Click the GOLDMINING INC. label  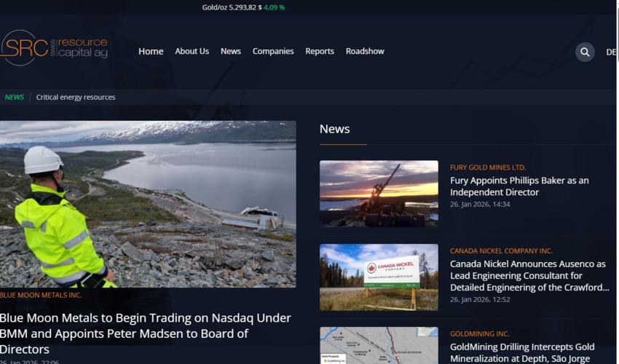point(479,334)
